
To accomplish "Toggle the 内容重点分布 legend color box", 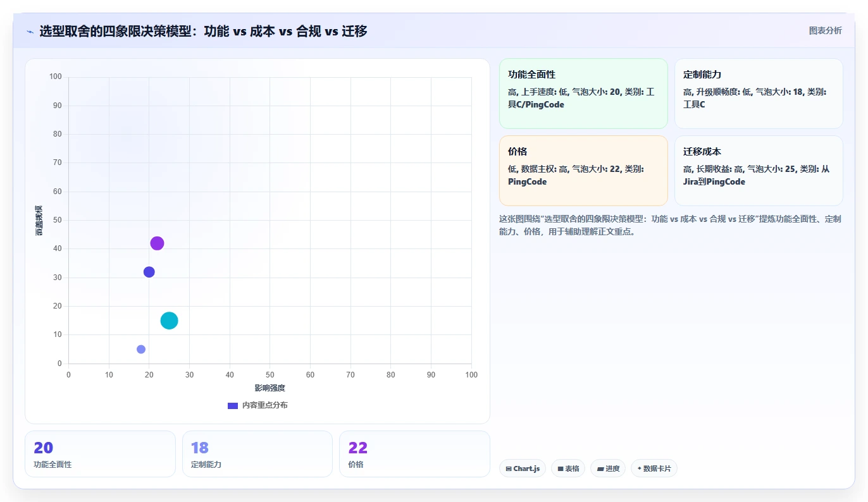I will click(232, 405).
